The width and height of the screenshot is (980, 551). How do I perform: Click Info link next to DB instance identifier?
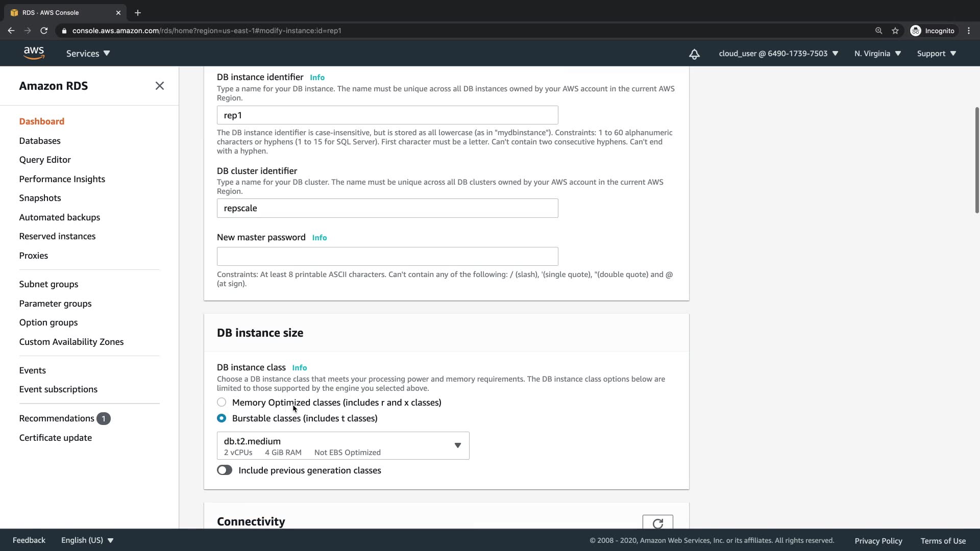pyautogui.click(x=317, y=78)
